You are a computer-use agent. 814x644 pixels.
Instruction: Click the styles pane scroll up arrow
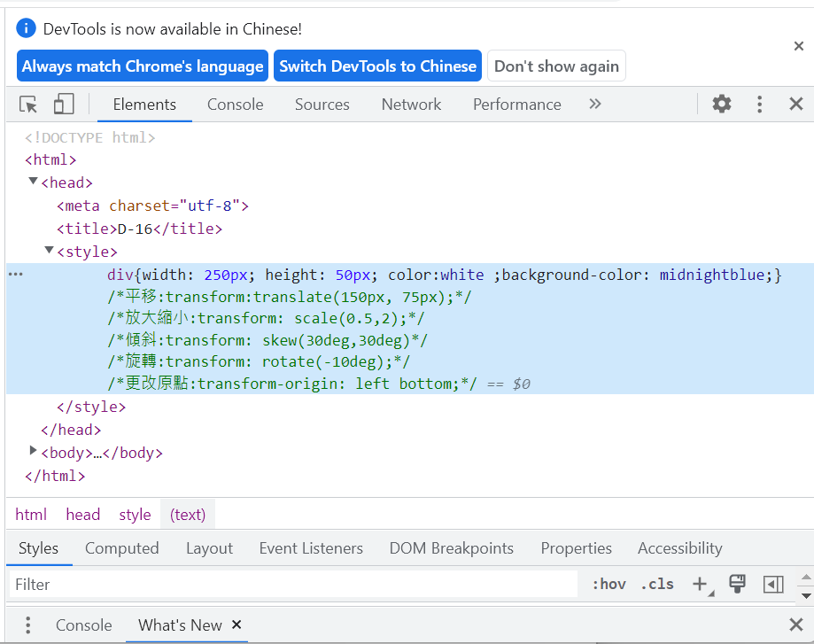point(806,577)
